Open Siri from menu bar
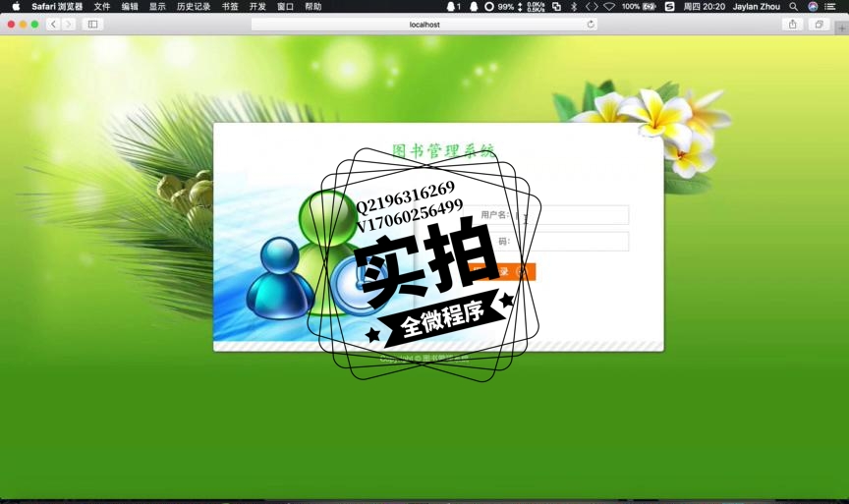 [x=813, y=7]
